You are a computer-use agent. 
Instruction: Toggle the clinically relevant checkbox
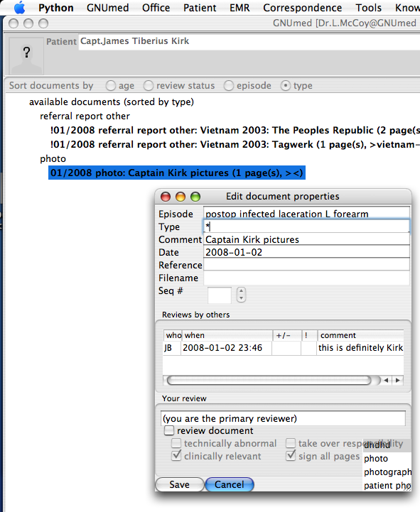tap(176, 455)
